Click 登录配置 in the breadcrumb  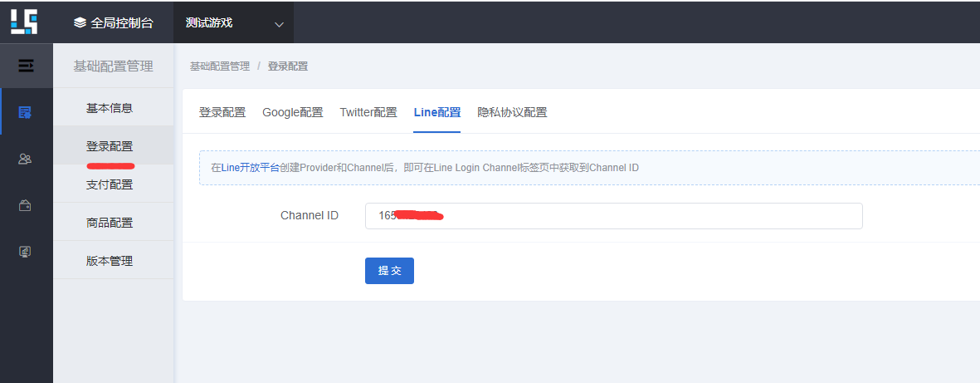(x=287, y=66)
